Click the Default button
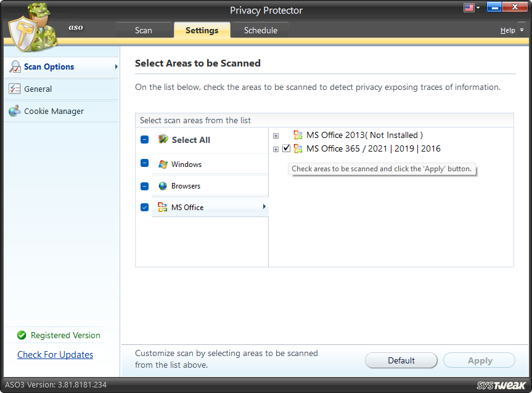 tap(401, 360)
